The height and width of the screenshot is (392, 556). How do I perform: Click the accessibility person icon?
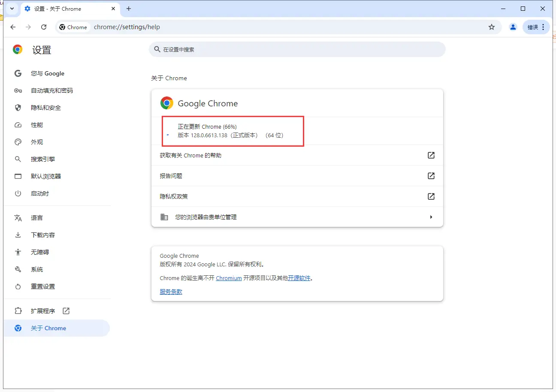click(18, 252)
